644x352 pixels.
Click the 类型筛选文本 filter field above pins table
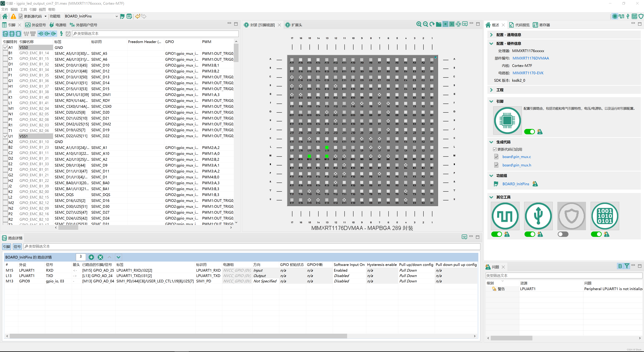[x=155, y=34]
